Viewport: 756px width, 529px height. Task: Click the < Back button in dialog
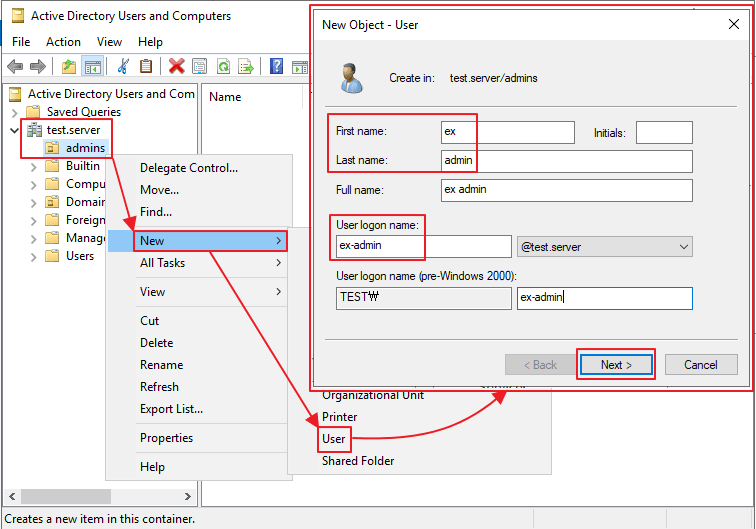click(540, 365)
